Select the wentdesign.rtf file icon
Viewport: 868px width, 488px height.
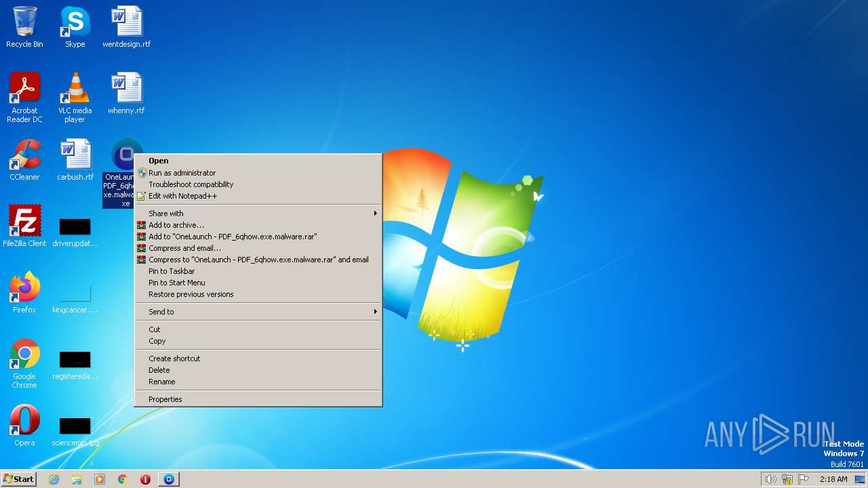click(126, 27)
